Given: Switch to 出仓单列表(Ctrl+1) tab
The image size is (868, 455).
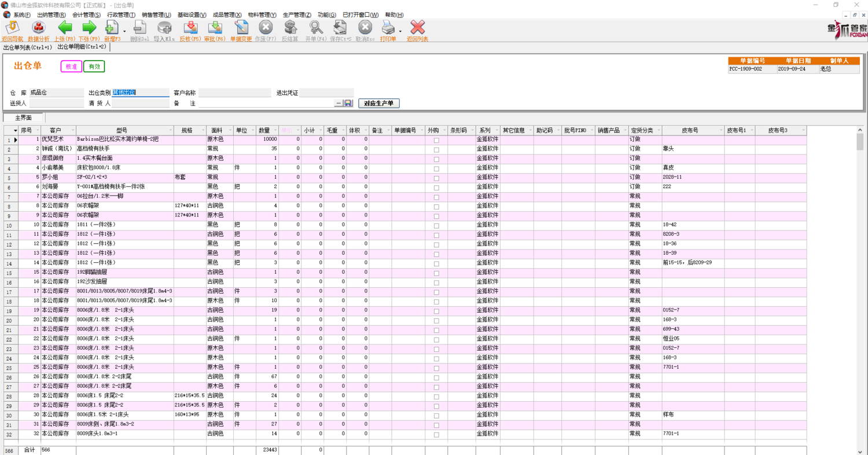Looking at the screenshot, I should pos(27,47).
